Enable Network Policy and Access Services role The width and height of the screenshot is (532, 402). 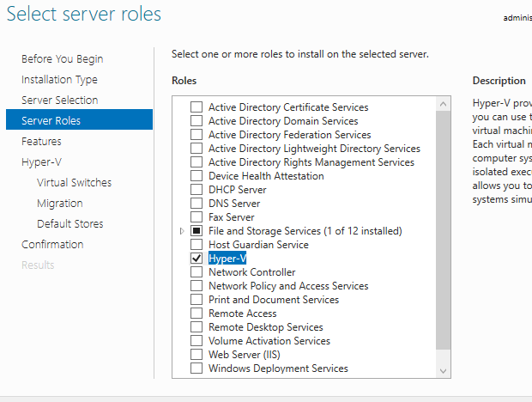(196, 285)
